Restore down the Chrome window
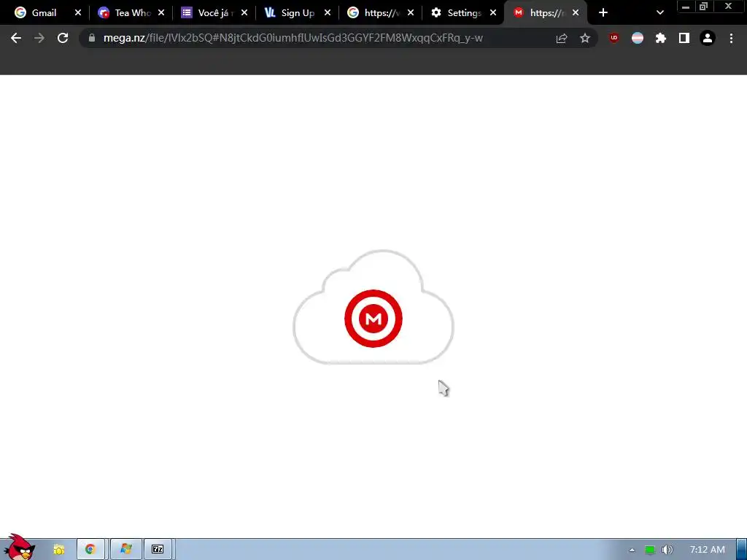 click(x=704, y=7)
